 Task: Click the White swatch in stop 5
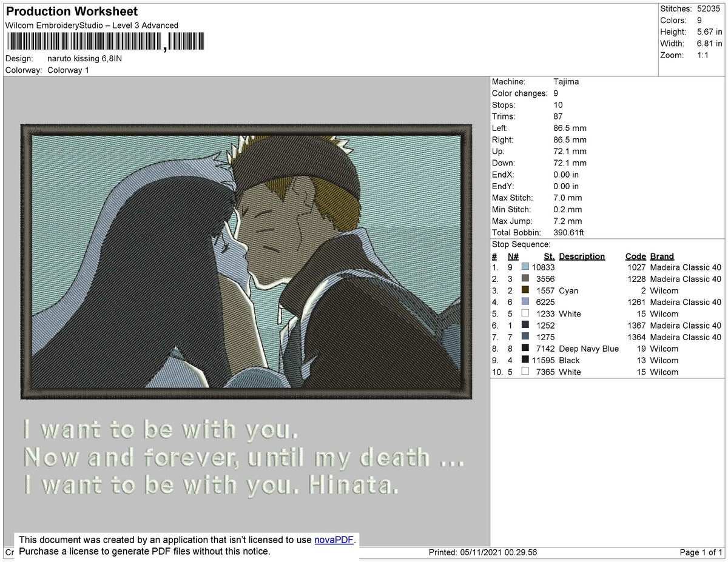[x=525, y=313]
